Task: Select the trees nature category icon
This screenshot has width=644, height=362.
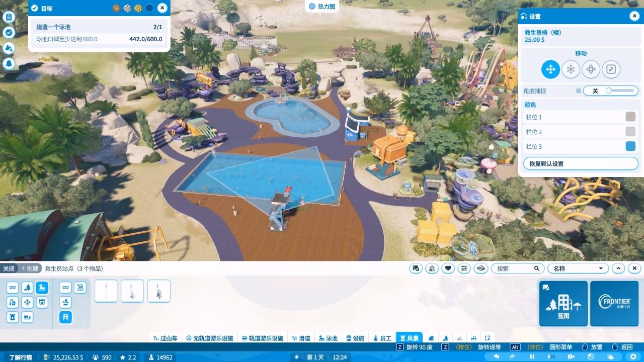Action: (28, 288)
